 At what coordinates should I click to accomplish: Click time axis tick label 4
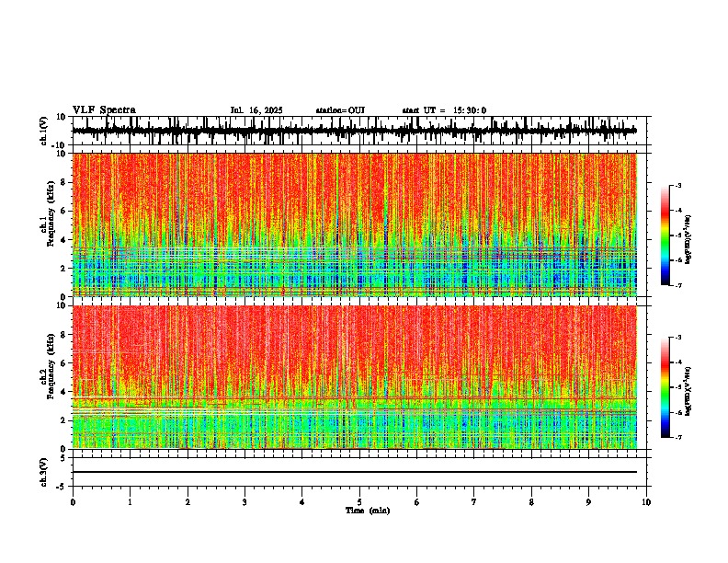302,502
